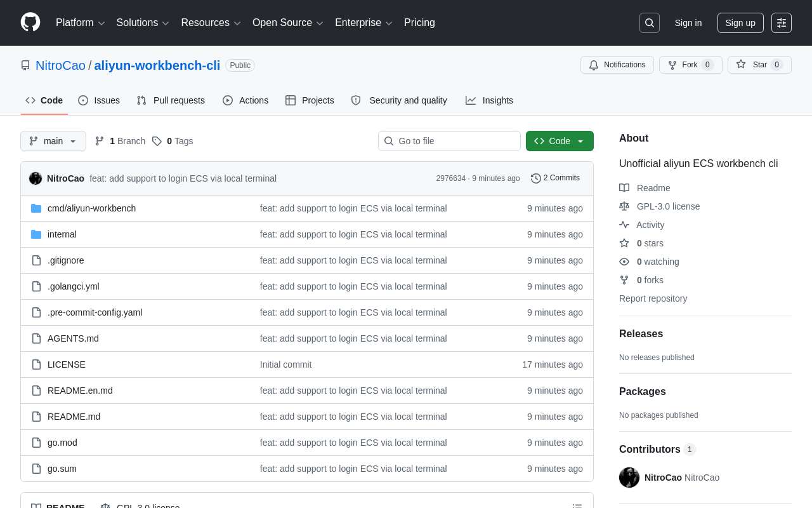Open the Pricing page
This screenshot has height=508, width=812.
(419, 23)
